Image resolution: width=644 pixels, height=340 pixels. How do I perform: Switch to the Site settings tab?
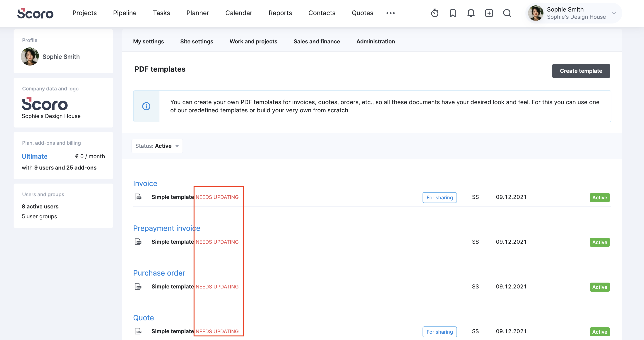pos(197,41)
